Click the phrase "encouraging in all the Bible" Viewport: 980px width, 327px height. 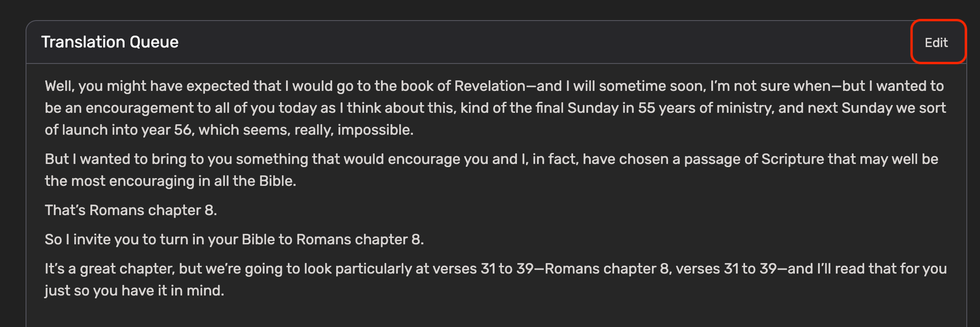[x=202, y=181]
